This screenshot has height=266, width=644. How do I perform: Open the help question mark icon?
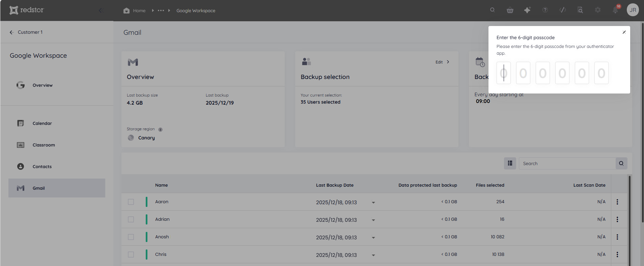[545, 10]
